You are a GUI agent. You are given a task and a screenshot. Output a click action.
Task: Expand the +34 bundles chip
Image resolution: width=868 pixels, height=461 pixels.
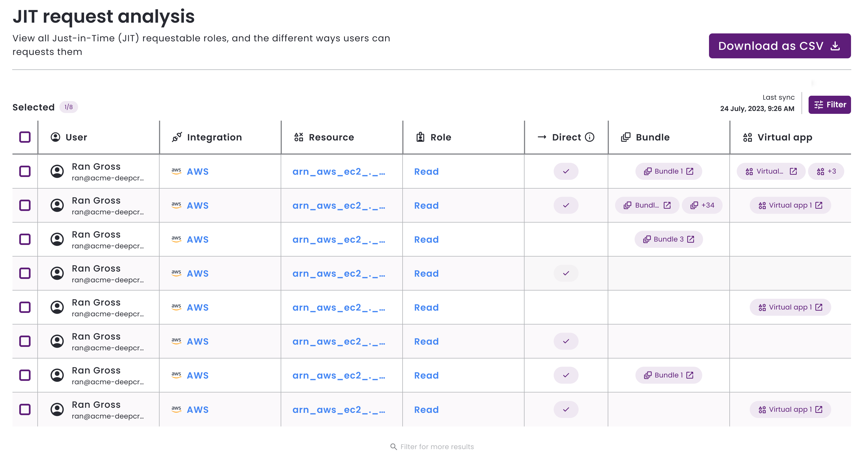702,205
